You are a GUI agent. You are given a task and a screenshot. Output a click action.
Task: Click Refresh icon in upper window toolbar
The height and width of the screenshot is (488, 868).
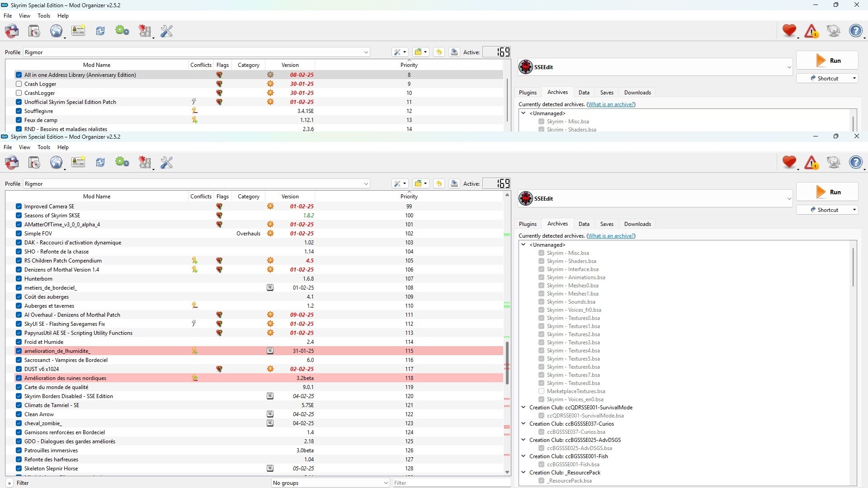(100, 31)
